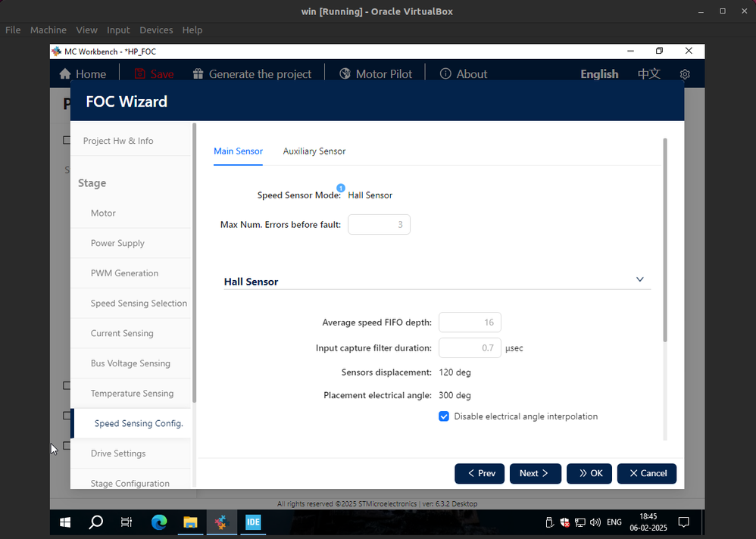Open the Temperature Sensing stage
The image size is (756, 539).
130,394
